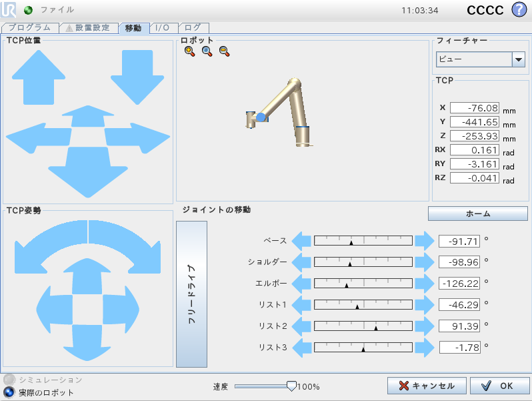Click the 速度 speed slider handle
The width and height of the screenshot is (532, 401).
291,386
